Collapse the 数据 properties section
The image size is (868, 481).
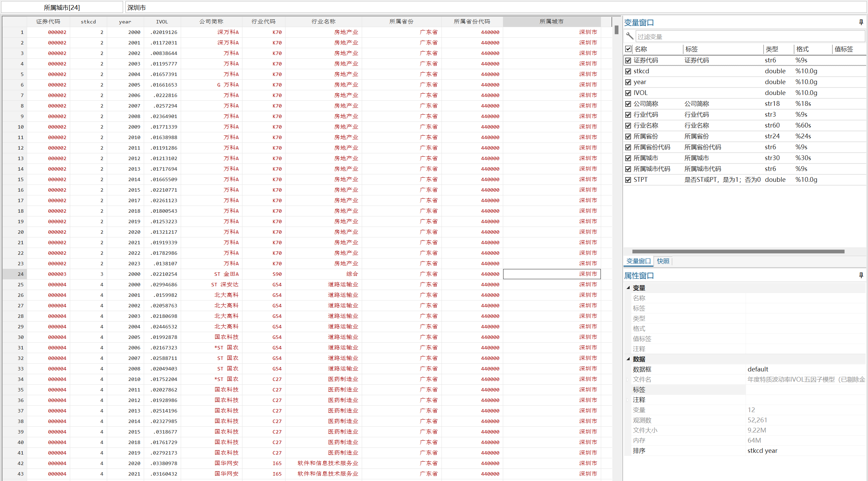(628, 359)
